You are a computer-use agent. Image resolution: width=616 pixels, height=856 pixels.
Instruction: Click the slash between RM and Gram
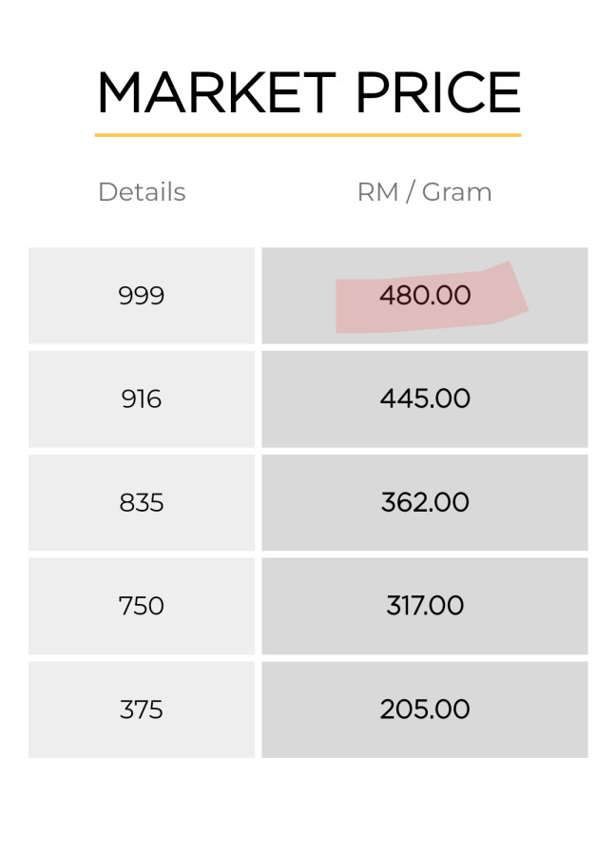410,192
